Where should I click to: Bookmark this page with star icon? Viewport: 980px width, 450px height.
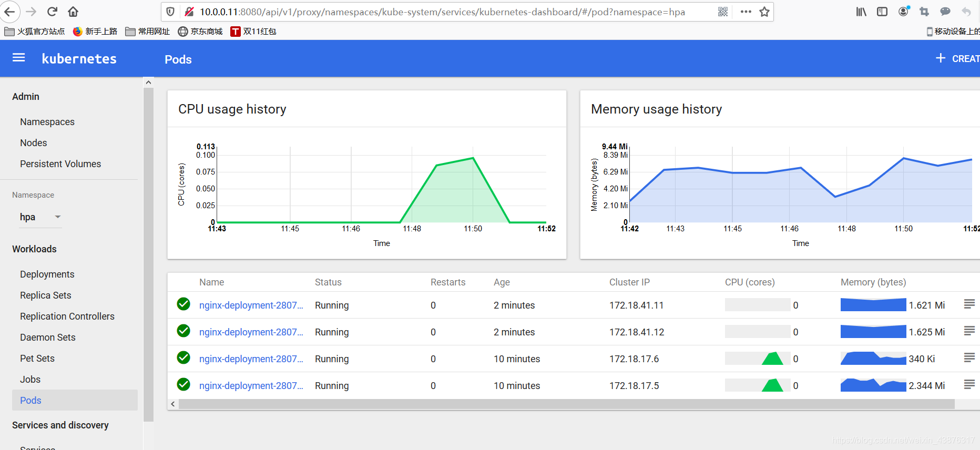coord(764,12)
